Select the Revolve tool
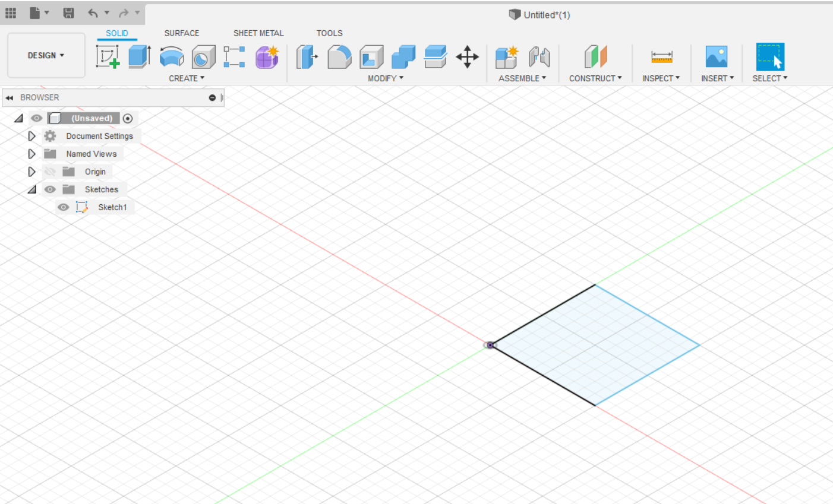This screenshot has height=504, width=833. pos(172,57)
